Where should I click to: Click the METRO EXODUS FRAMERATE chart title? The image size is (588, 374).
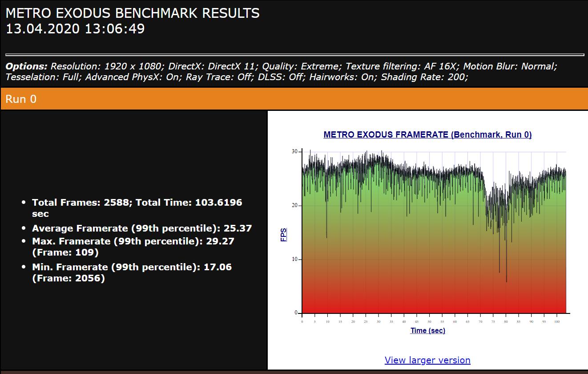click(x=427, y=135)
